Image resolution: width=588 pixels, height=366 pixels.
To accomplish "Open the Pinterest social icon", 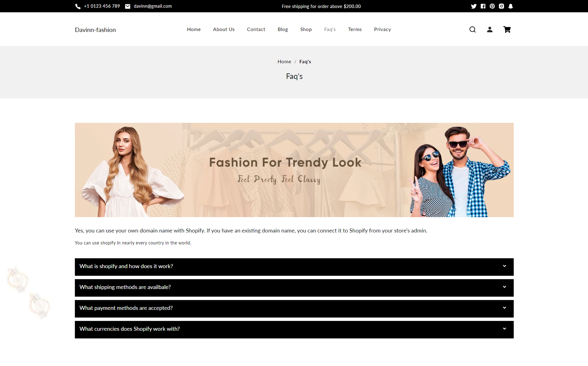I will tap(492, 6).
